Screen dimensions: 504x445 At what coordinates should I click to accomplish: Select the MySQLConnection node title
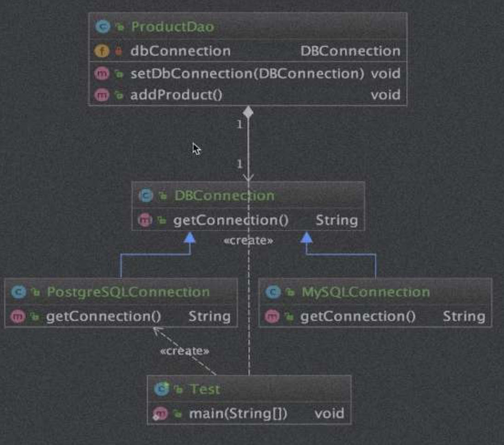point(366,292)
